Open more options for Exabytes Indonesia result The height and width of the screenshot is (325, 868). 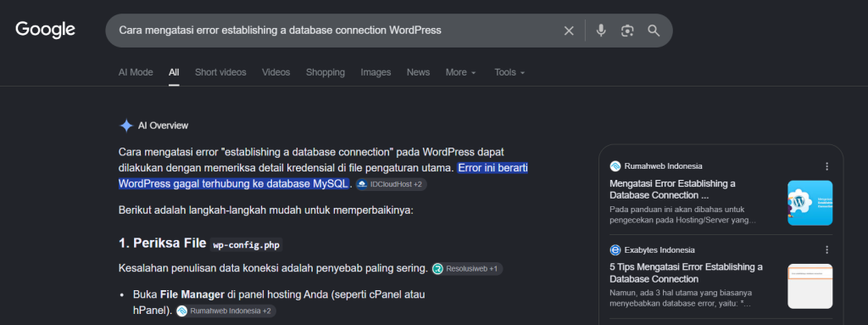pyautogui.click(x=827, y=250)
